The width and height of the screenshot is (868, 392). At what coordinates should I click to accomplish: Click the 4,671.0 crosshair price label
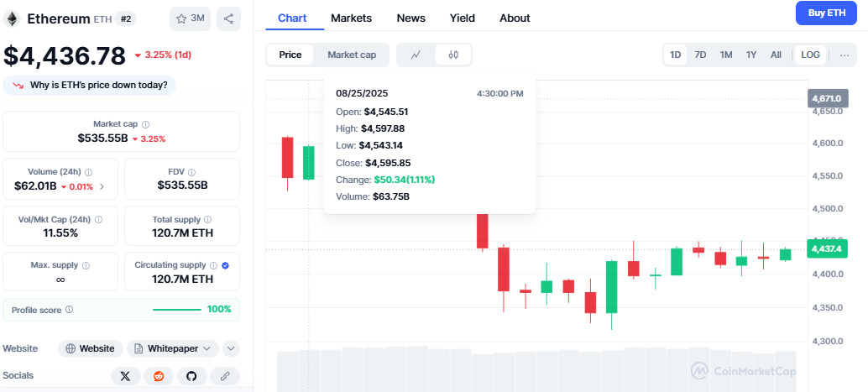point(827,98)
